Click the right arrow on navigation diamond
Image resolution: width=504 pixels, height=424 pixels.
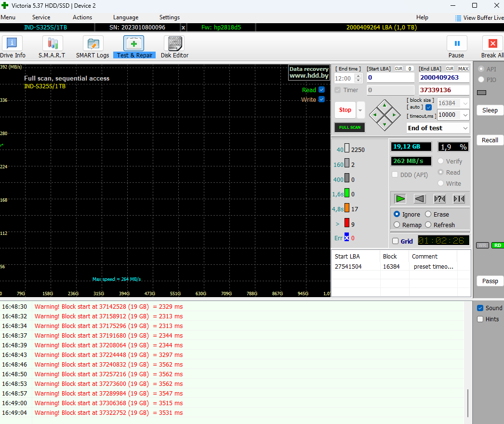tap(395, 115)
